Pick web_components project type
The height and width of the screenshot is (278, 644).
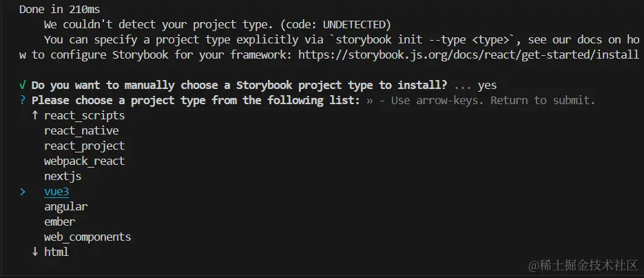(x=87, y=237)
